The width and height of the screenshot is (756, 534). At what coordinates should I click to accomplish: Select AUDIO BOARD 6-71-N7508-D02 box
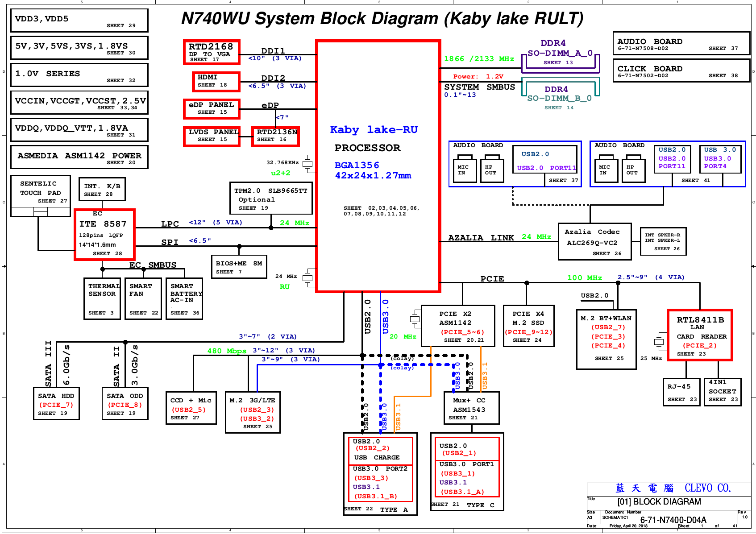[x=681, y=43]
